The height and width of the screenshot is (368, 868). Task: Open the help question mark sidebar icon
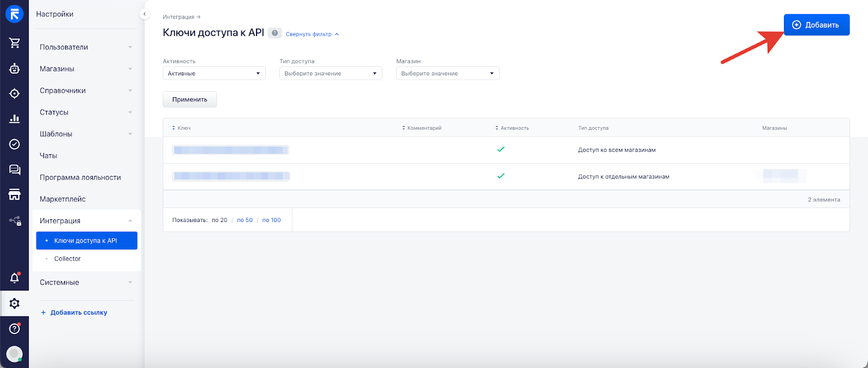15,328
